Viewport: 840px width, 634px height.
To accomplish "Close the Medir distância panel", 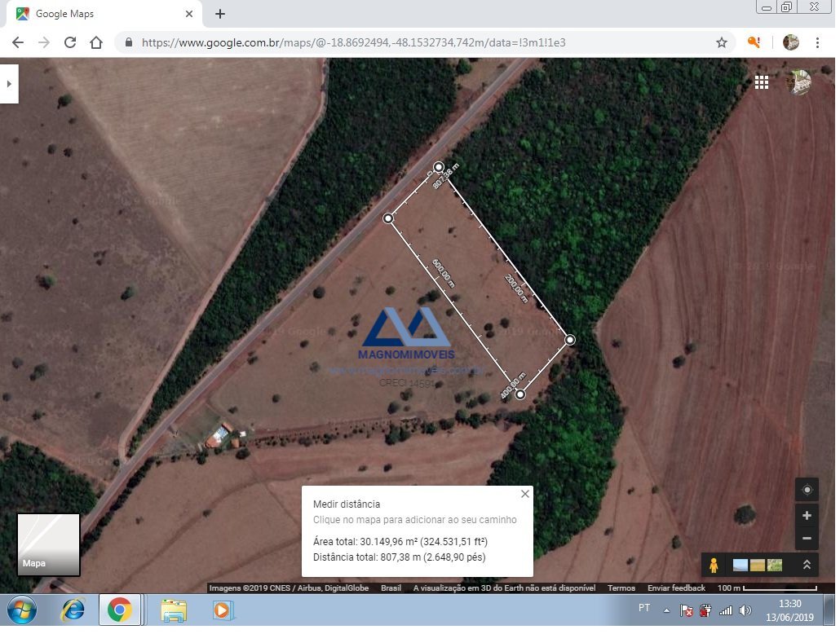I will (x=524, y=494).
